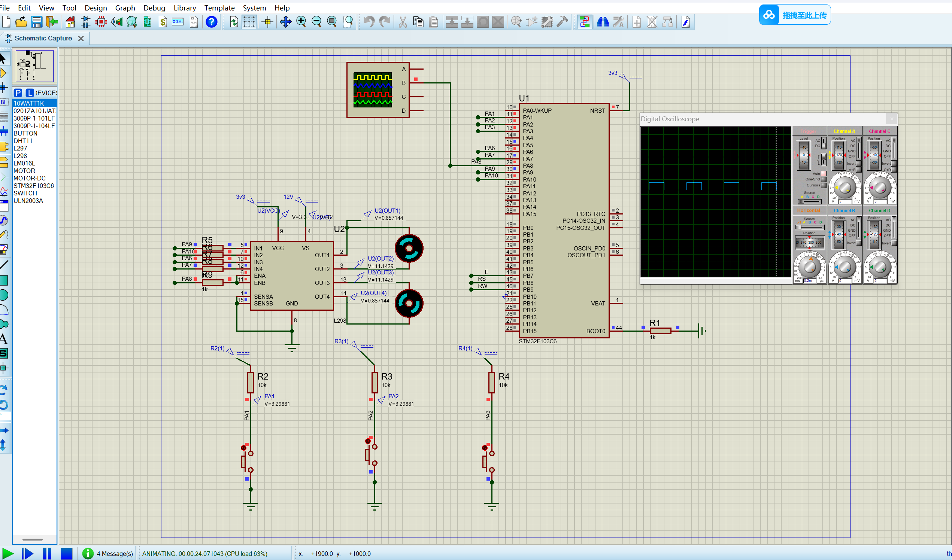Click the Pan/center blue arrows icon
Screen dimensions: 952x560
(286, 22)
